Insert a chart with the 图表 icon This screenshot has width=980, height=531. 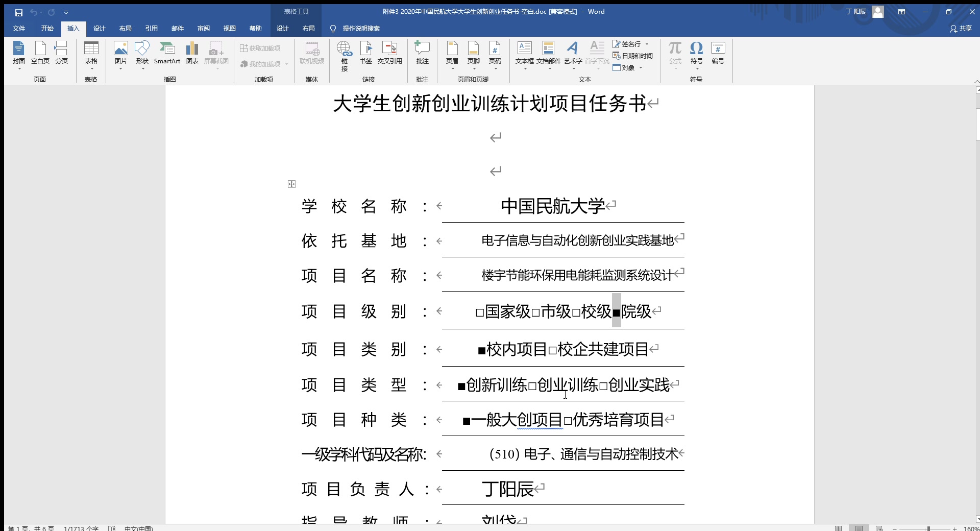[x=192, y=54]
